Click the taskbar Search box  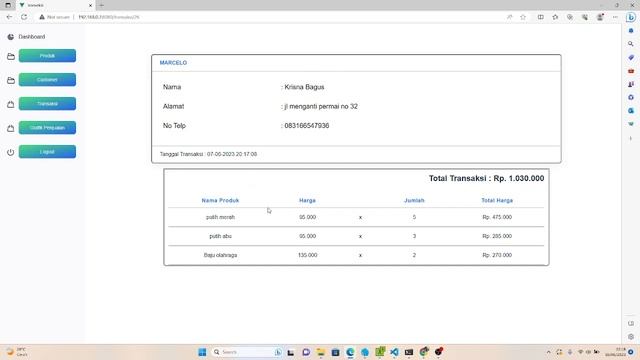[247, 352]
